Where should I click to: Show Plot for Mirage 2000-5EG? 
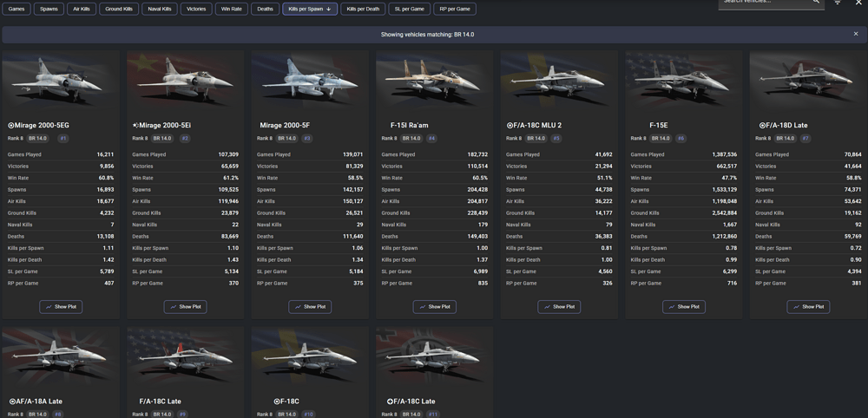[61, 307]
